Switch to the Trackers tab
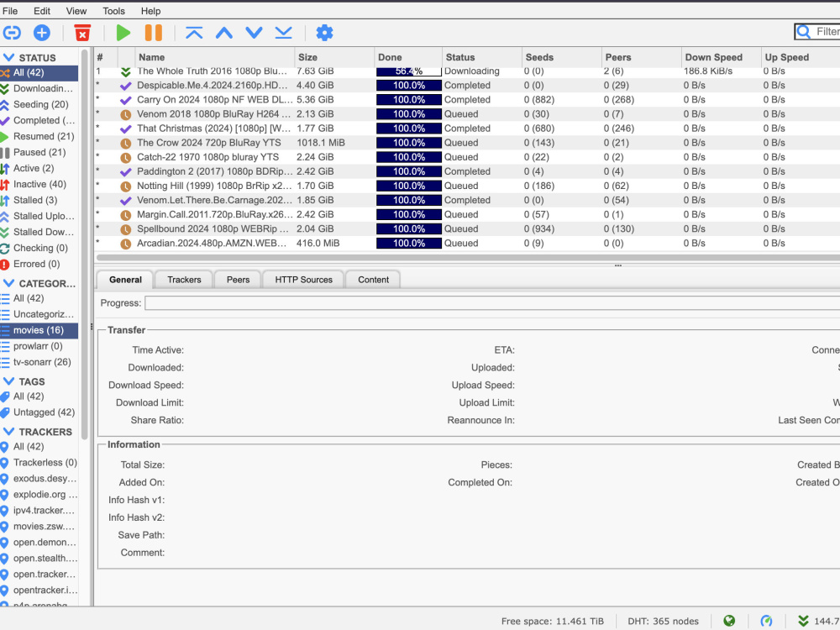 click(x=184, y=280)
